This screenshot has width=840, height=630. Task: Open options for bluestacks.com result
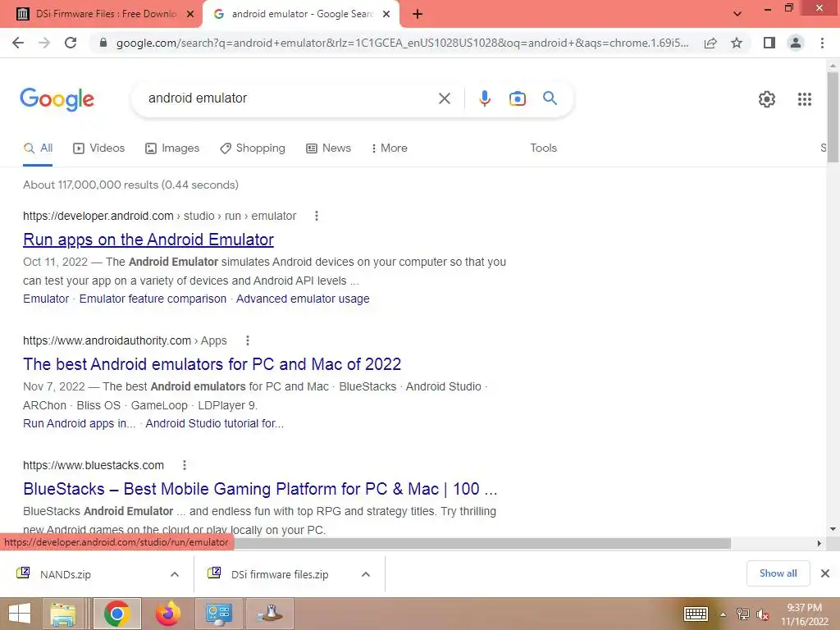pos(185,466)
